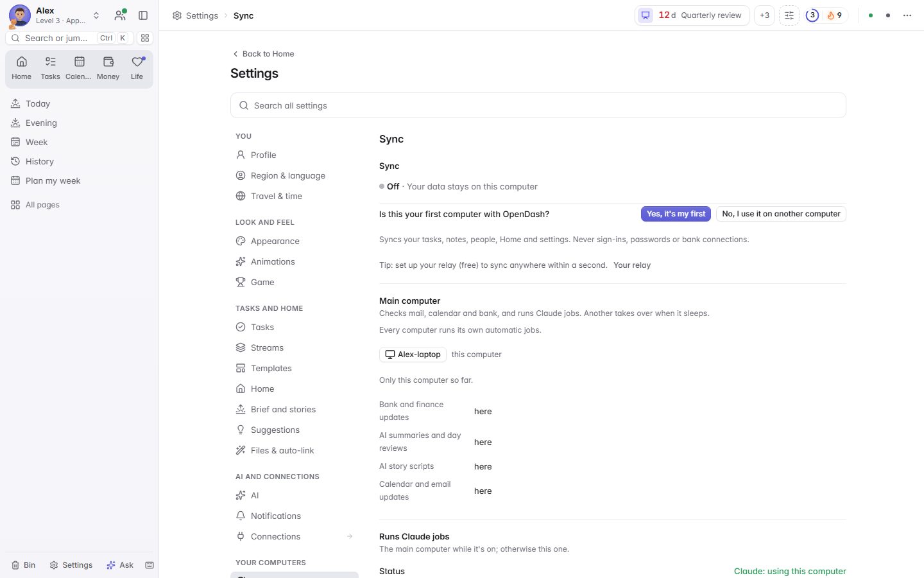Choose 'Yes, it's my first' option
924x578 pixels.
pyautogui.click(x=676, y=214)
